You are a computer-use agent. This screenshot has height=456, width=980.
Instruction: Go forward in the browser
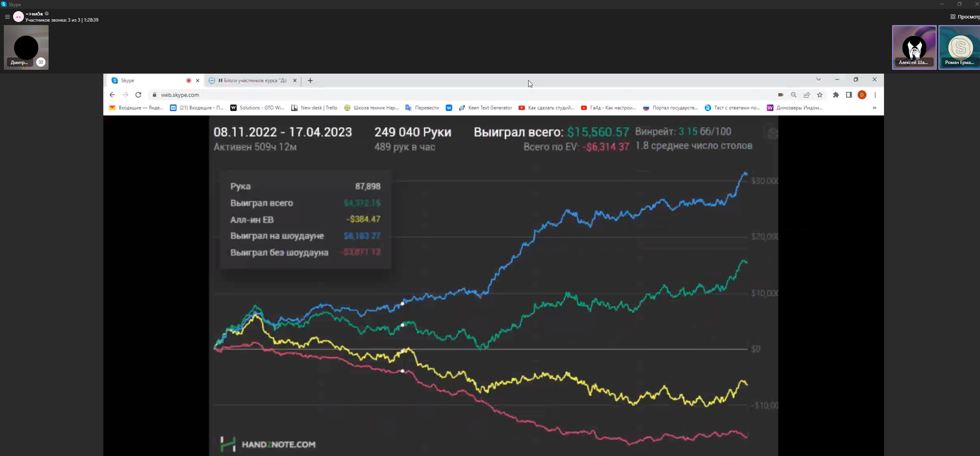pos(125,95)
